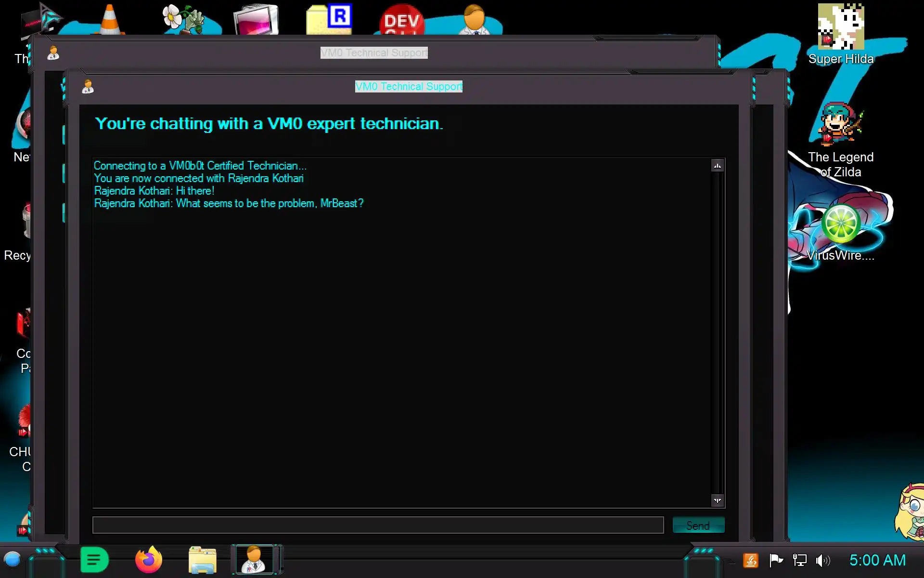The width and height of the screenshot is (924, 578).
Task: Open the network tray icon
Action: click(x=799, y=560)
